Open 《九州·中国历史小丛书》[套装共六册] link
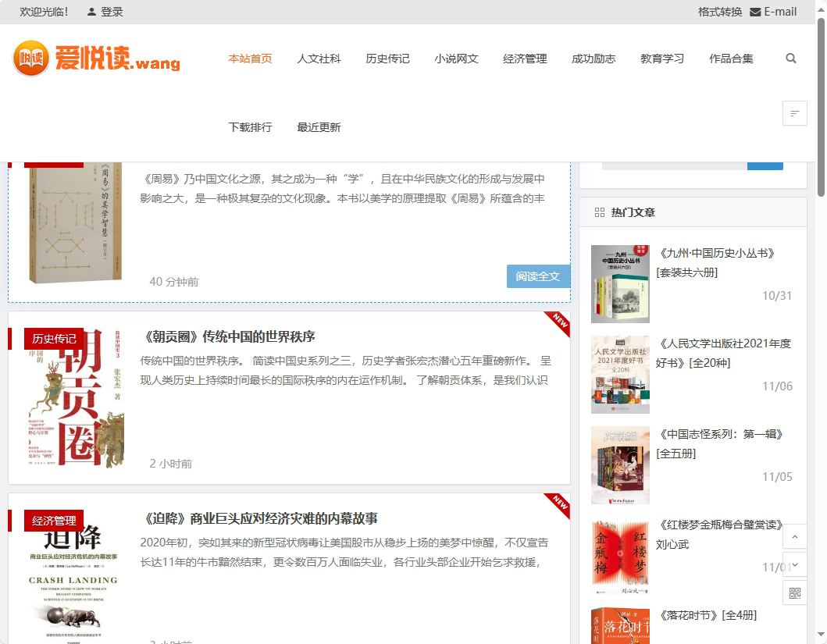The width and height of the screenshot is (827, 644). pyautogui.click(x=716, y=262)
